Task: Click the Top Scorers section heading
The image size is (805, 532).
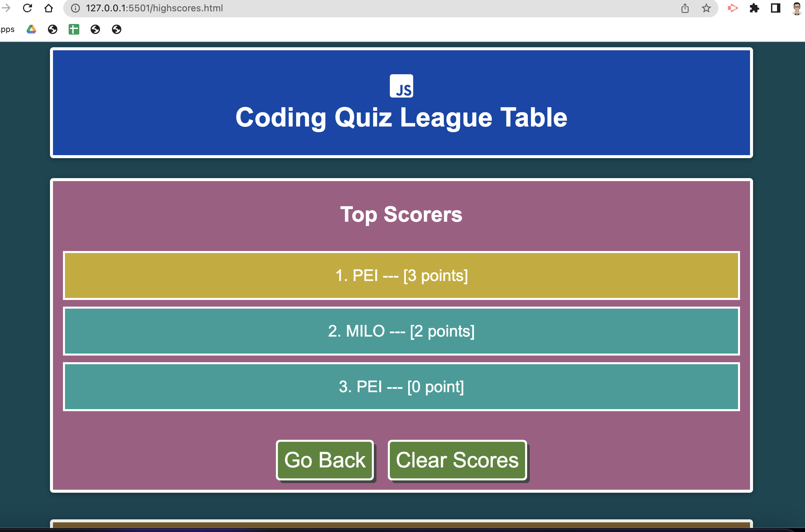Action: [x=402, y=214]
